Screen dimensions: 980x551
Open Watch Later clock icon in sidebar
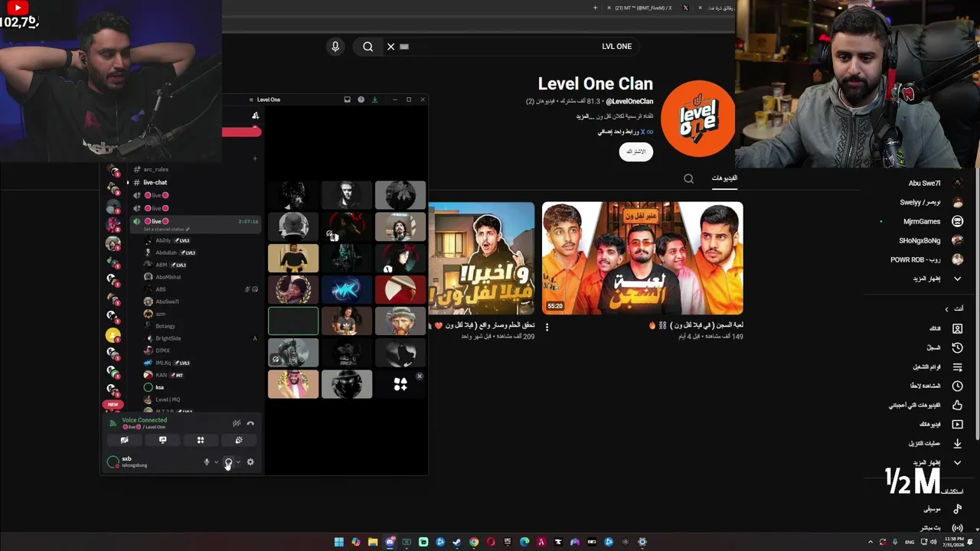click(x=957, y=386)
